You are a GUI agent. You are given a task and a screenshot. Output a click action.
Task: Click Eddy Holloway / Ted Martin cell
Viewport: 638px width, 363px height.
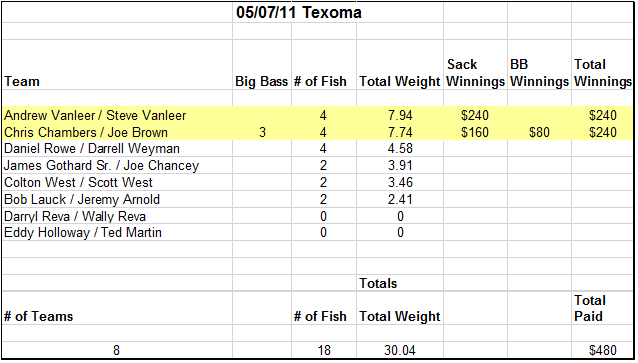pos(117,232)
